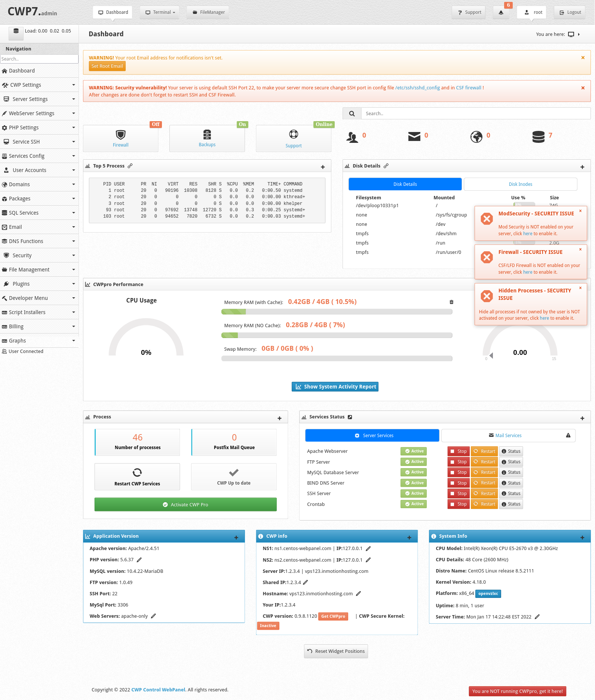Click Show System Activity Report button

[x=335, y=387]
